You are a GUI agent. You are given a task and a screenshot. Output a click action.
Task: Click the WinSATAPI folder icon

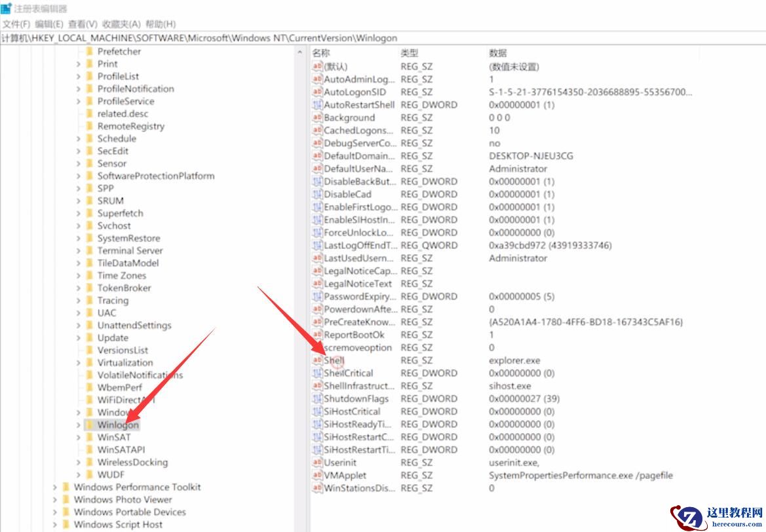(89, 449)
